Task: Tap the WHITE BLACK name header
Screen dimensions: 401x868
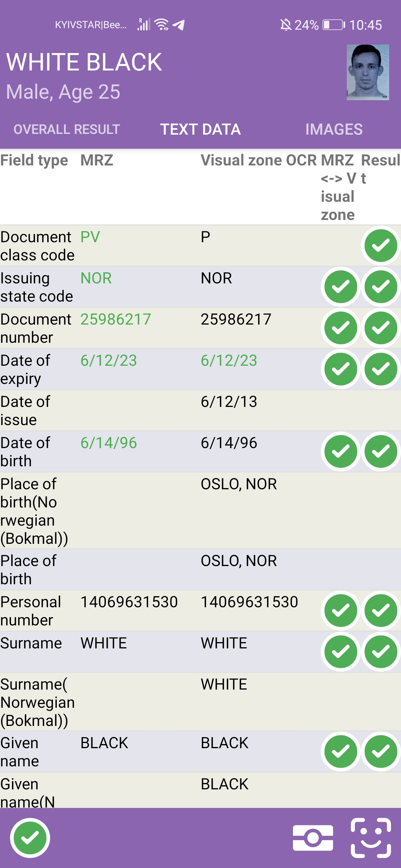Action: point(84,62)
